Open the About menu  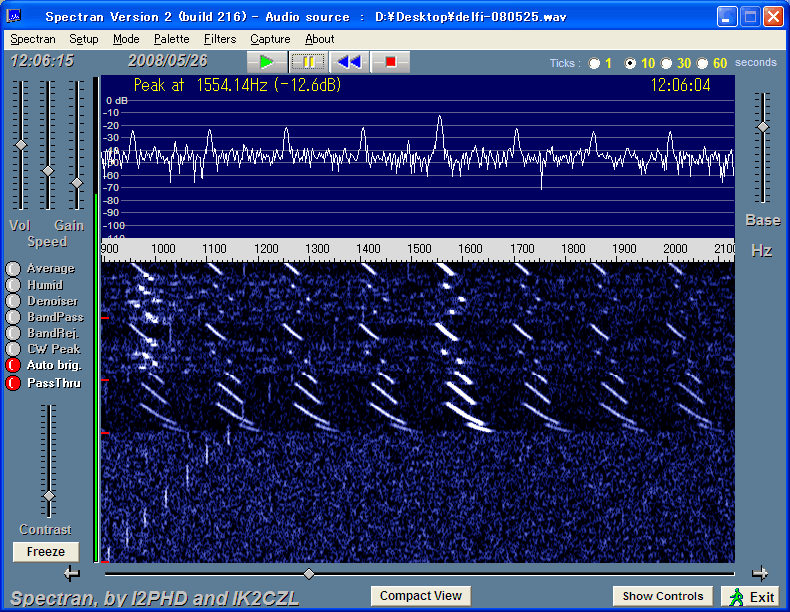(319, 39)
